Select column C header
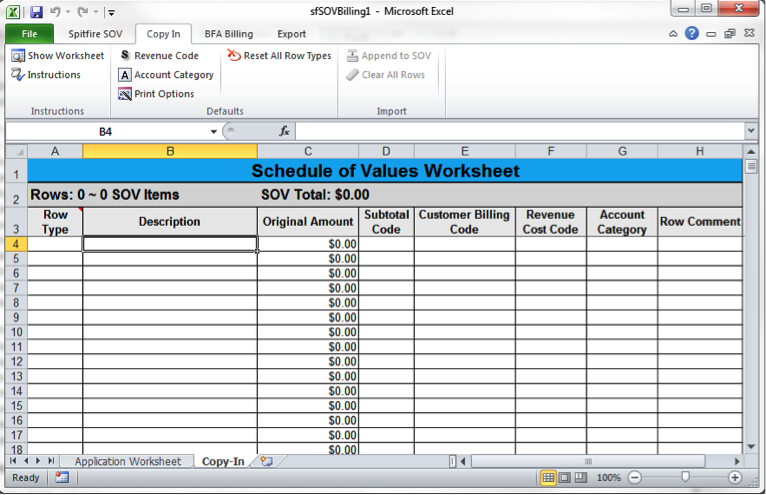Viewport: 766px width, 495px height. coord(308,151)
